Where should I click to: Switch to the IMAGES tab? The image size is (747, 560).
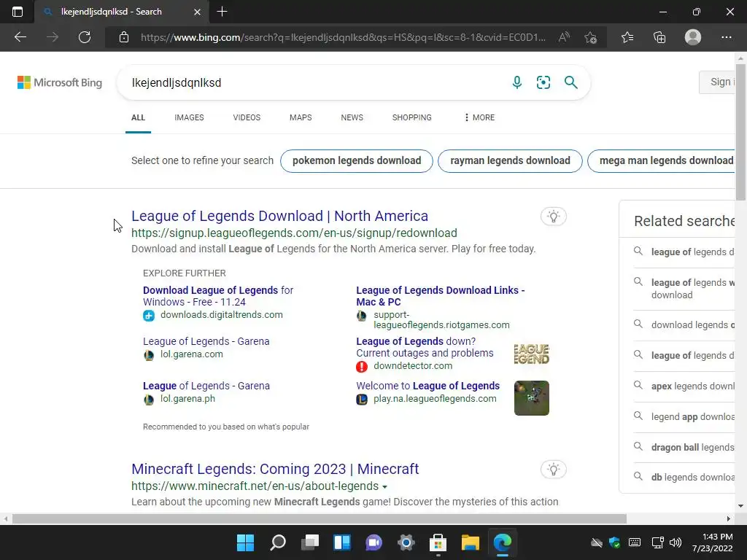(x=189, y=117)
